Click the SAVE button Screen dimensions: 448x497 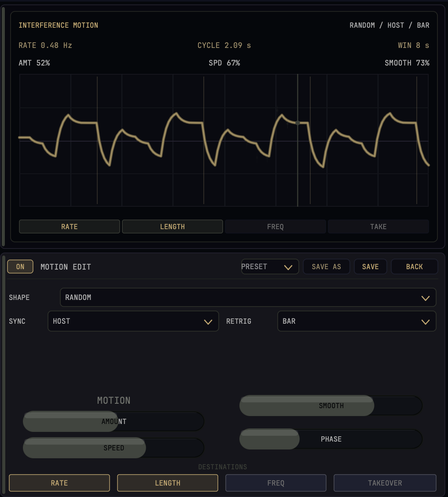point(370,267)
